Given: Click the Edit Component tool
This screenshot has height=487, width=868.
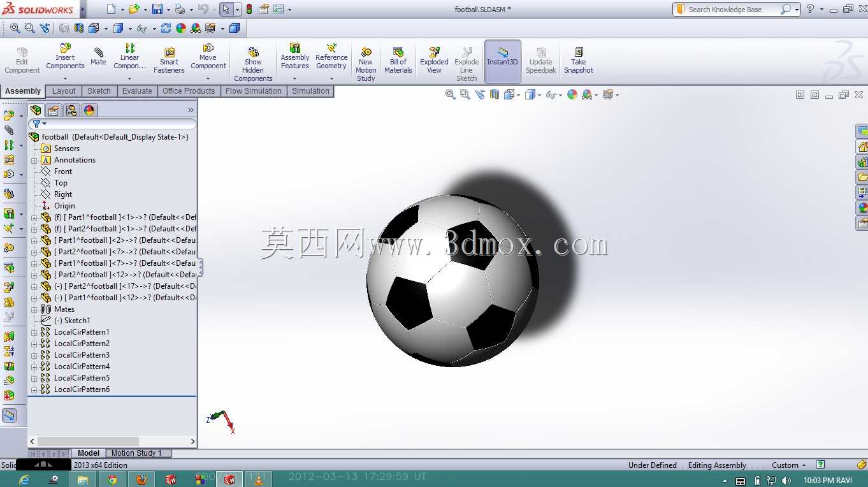Looking at the screenshot, I should click(22, 61).
